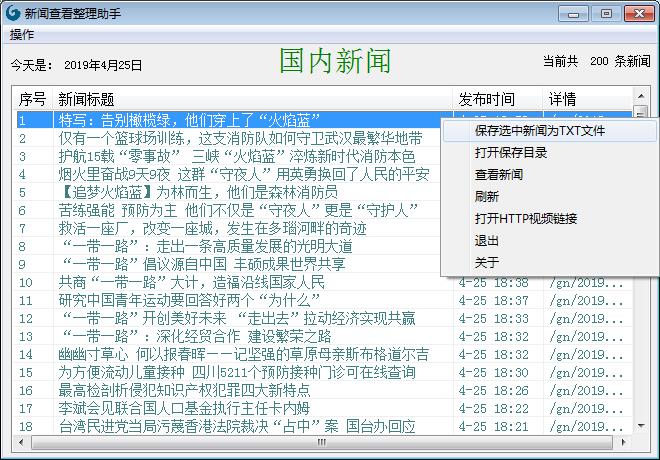Click the vertical scrollbar down arrow
The height and width of the screenshot is (460, 660).
(641, 427)
